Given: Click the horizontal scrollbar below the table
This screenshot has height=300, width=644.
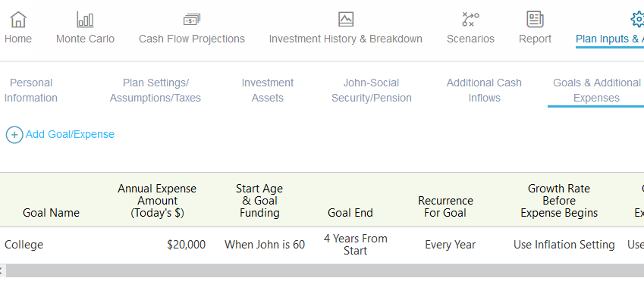Looking at the screenshot, I should 322,270.
